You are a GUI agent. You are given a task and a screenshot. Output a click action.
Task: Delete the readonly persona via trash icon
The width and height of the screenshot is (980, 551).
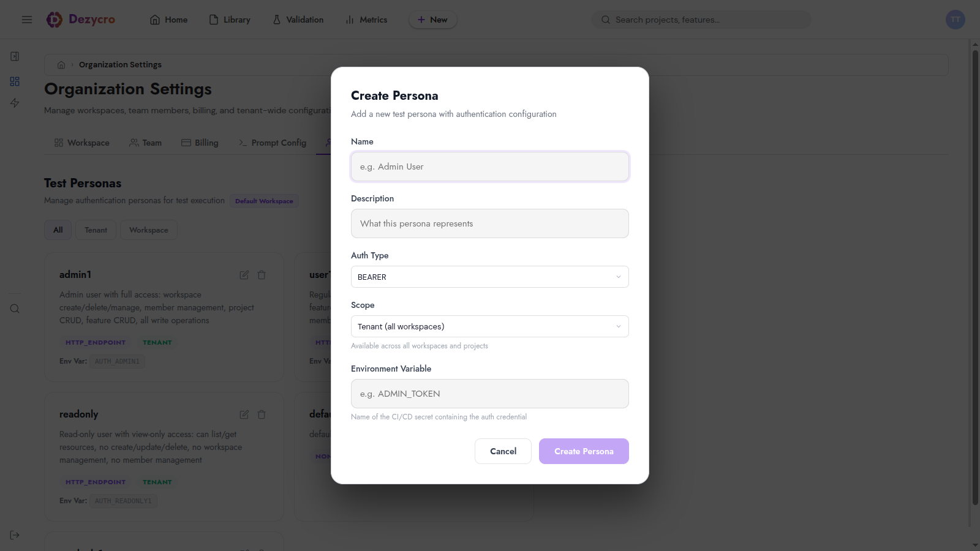(262, 414)
